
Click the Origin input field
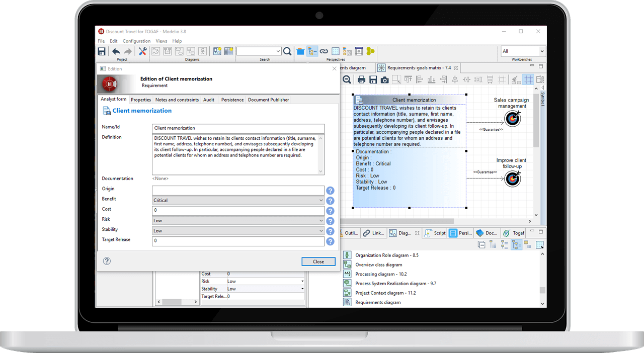[x=238, y=190]
